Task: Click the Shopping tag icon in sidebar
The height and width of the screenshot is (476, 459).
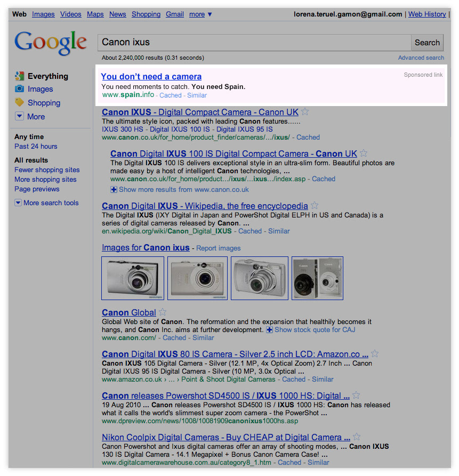Action: 19,102
